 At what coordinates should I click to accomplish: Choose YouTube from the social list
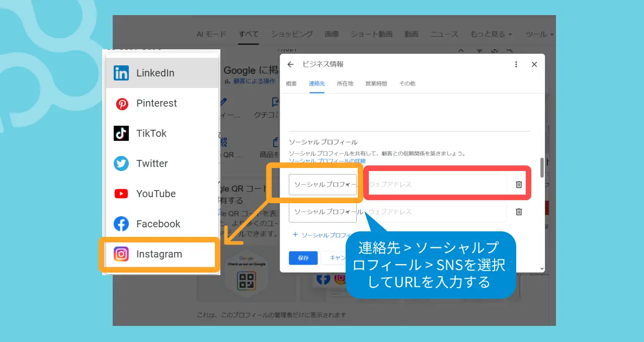click(155, 194)
